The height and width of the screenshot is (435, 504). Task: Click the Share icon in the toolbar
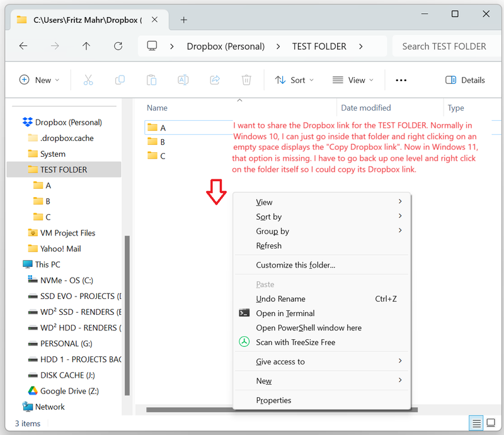(x=214, y=80)
